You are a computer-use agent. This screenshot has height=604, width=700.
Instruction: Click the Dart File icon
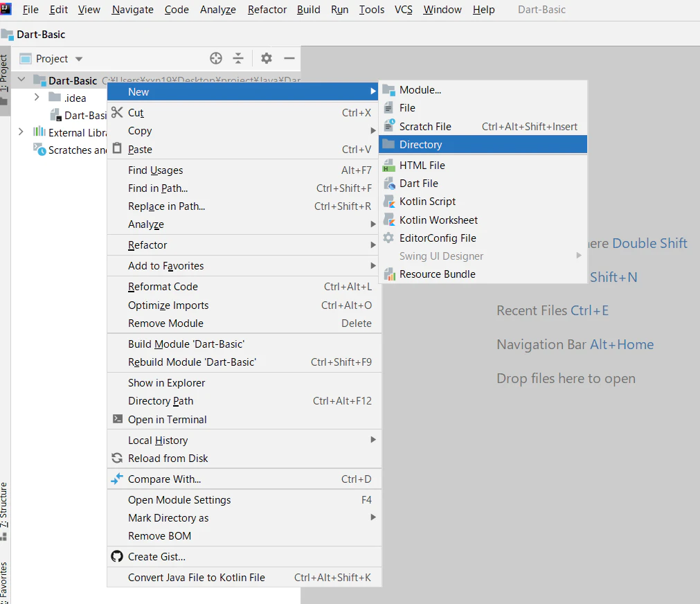click(x=389, y=183)
